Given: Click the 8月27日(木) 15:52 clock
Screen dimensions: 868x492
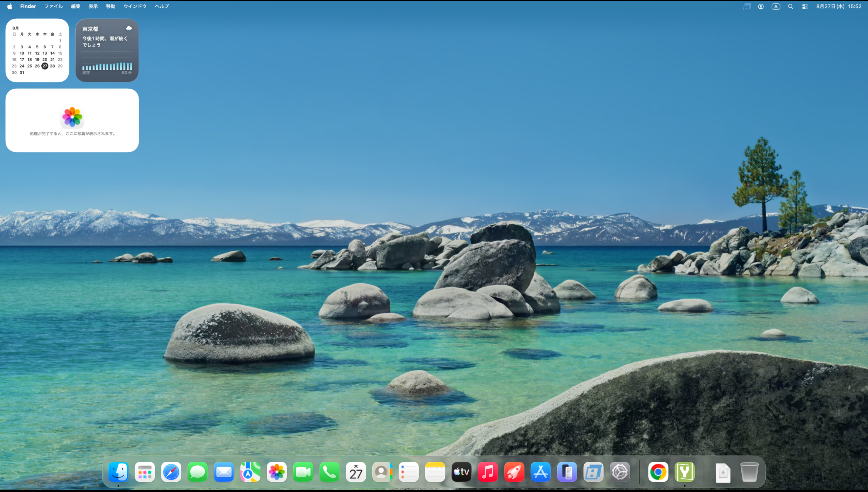Looking at the screenshot, I should coord(839,6).
